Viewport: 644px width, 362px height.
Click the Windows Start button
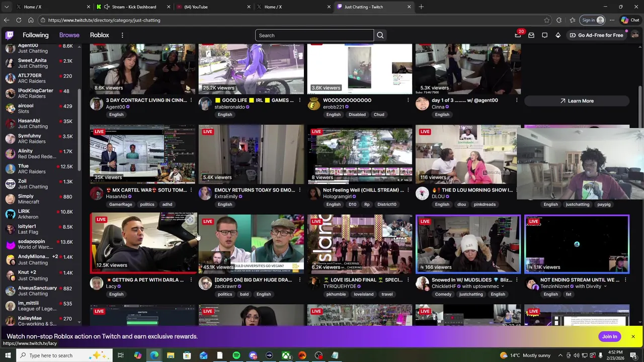(8, 355)
